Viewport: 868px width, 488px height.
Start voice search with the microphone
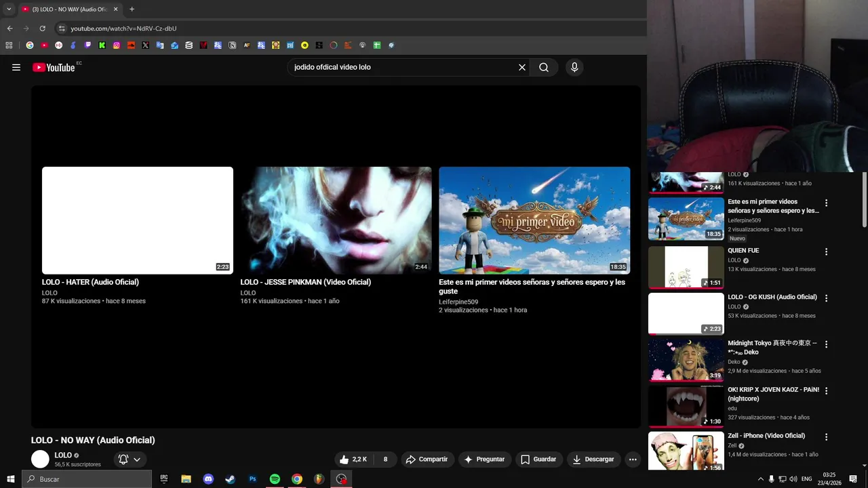point(574,67)
